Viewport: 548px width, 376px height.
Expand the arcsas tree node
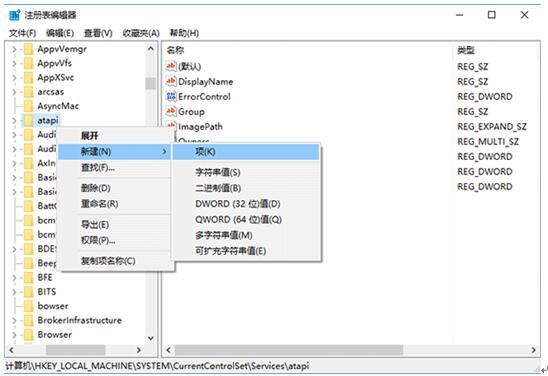14,92
